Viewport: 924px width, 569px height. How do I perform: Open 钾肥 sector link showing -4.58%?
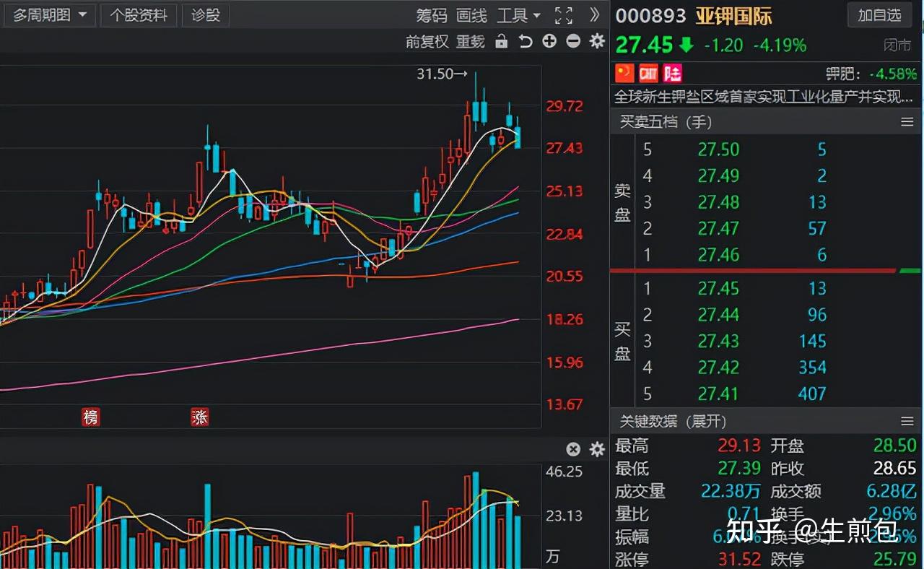click(871, 74)
